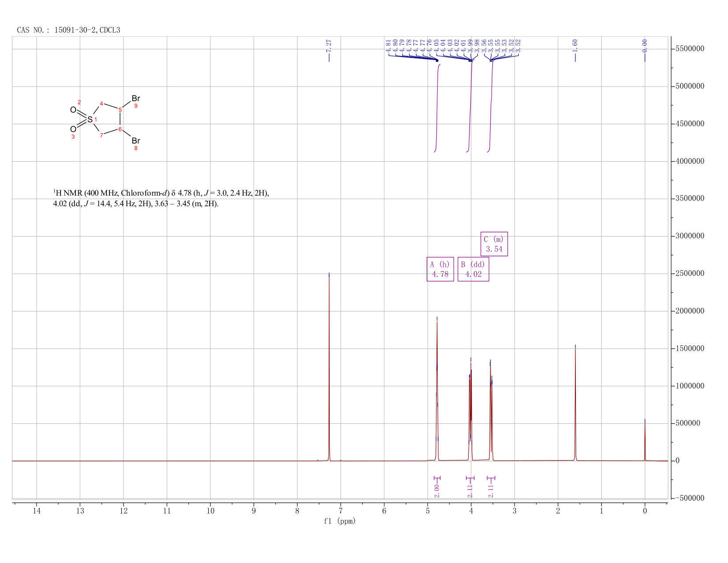Click carbon atom number 4 in structure

pos(101,104)
